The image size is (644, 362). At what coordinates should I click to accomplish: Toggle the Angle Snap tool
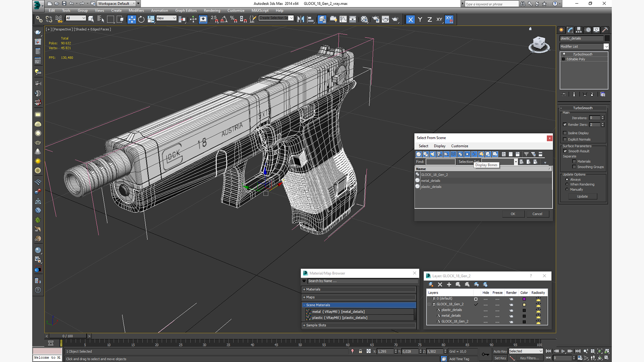click(x=224, y=19)
